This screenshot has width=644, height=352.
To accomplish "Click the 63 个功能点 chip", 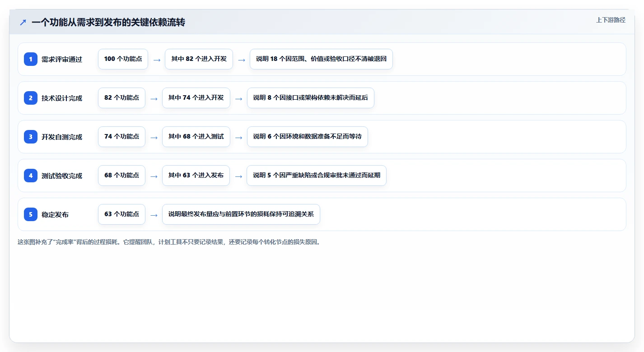I will [x=121, y=214].
